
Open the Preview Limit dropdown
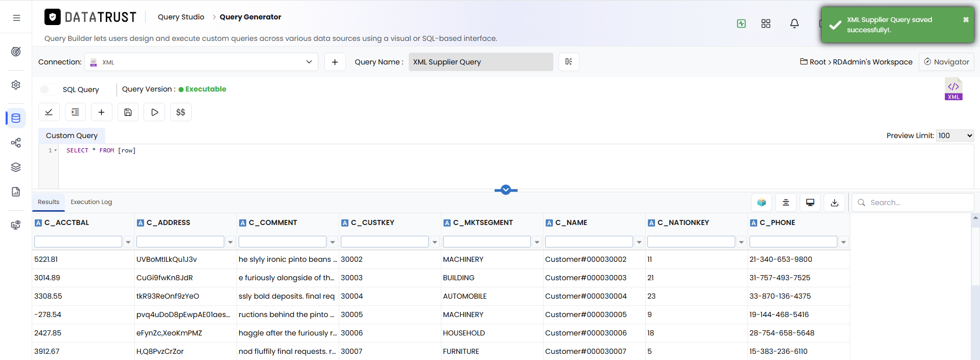pyautogui.click(x=955, y=136)
